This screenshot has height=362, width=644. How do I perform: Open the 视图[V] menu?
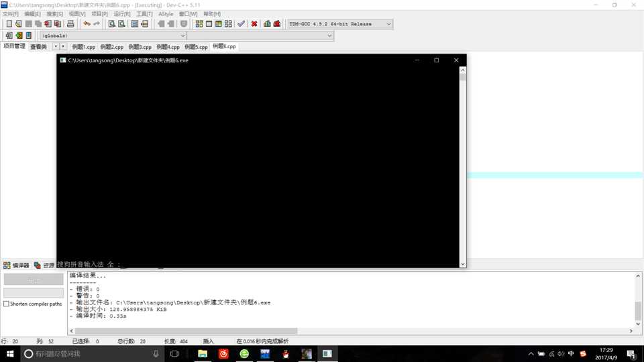tap(77, 14)
